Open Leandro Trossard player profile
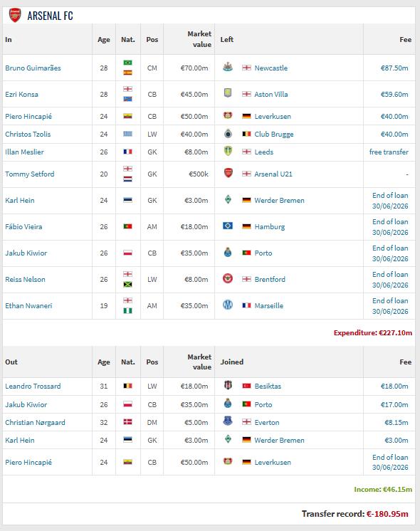This screenshot has width=420, height=531. pos(33,386)
